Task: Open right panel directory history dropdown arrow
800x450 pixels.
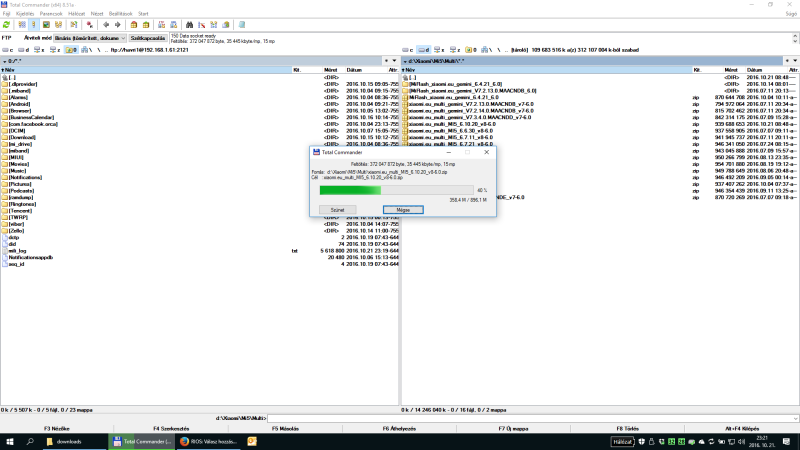Action: click(795, 61)
